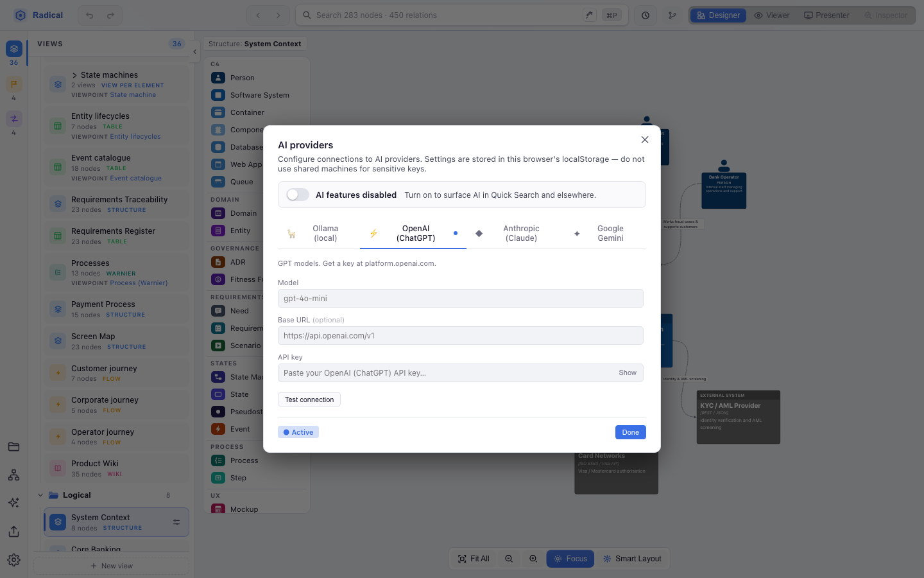
Task: Toggle Focus mode
Action: click(x=570, y=559)
